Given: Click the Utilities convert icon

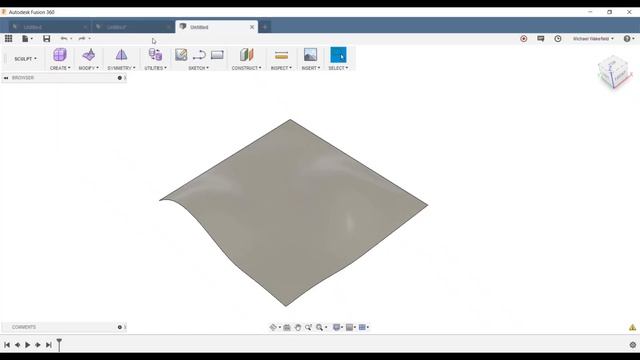Looking at the screenshot, I should (155, 55).
